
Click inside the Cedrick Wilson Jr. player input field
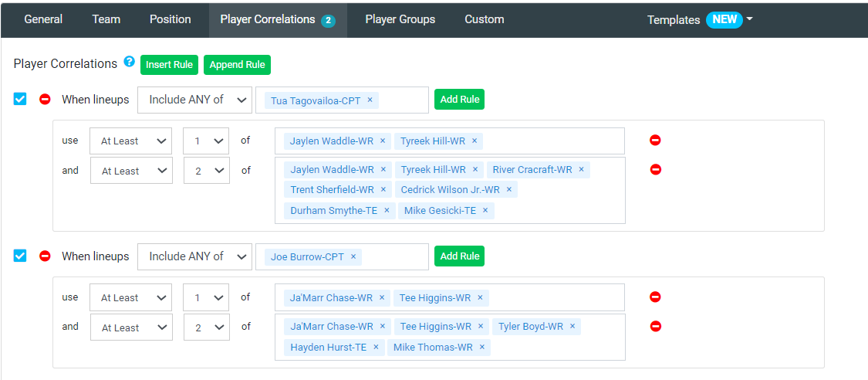coord(450,190)
